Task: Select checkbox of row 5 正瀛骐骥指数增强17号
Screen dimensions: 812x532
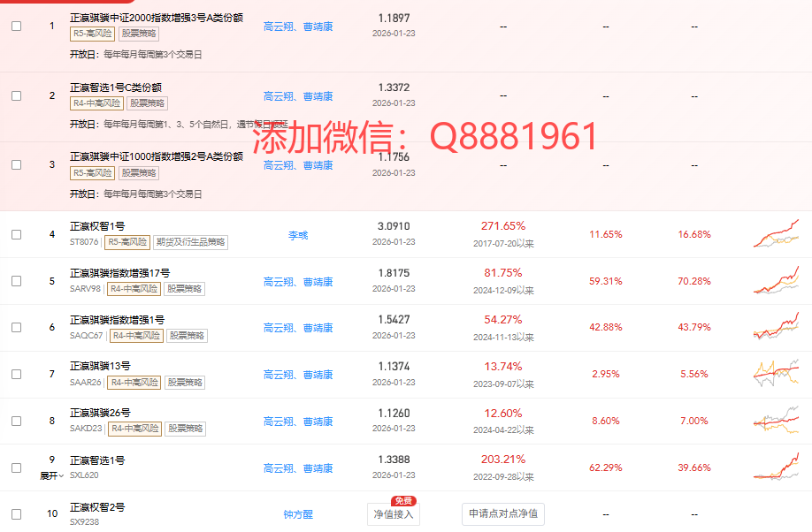Action: 17,281
